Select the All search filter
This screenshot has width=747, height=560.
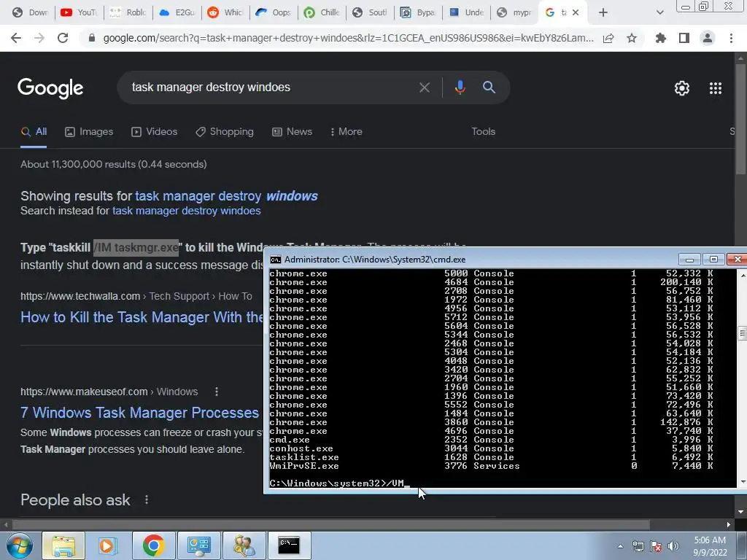point(34,131)
